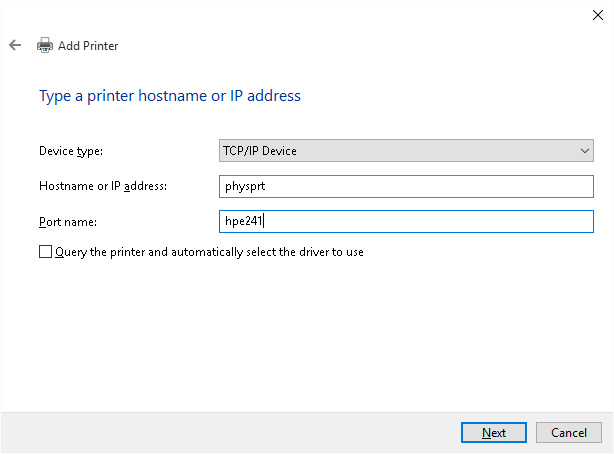Image resolution: width=614 pixels, height=454 pixels.
Task: Open the Device type dropdown
Action: 405,151
